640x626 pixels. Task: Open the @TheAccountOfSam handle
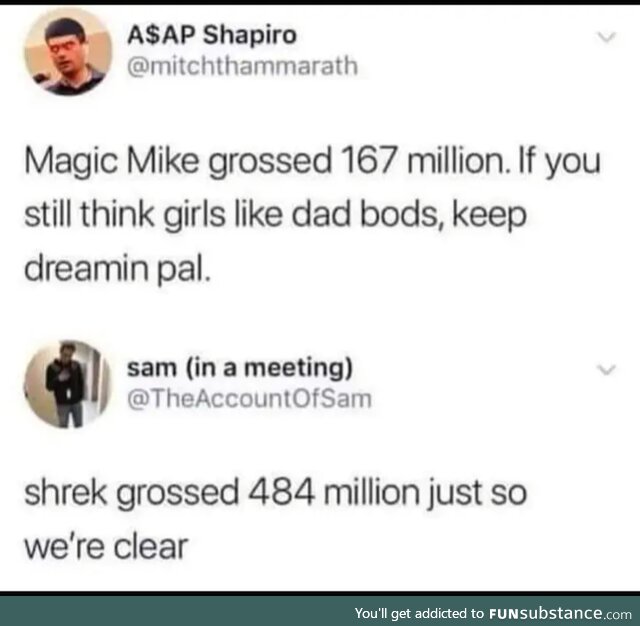249,399
